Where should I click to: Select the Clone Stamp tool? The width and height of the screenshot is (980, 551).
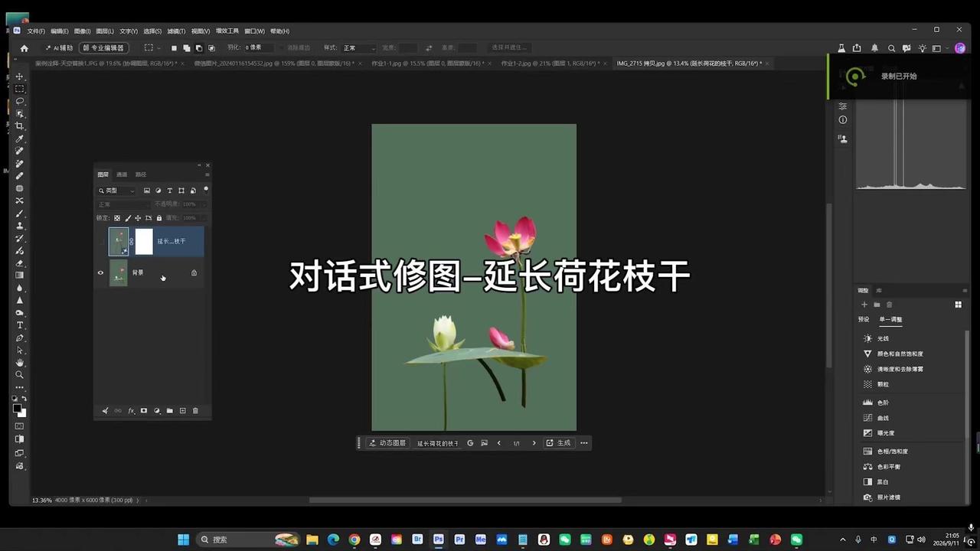tap(20, 226)
